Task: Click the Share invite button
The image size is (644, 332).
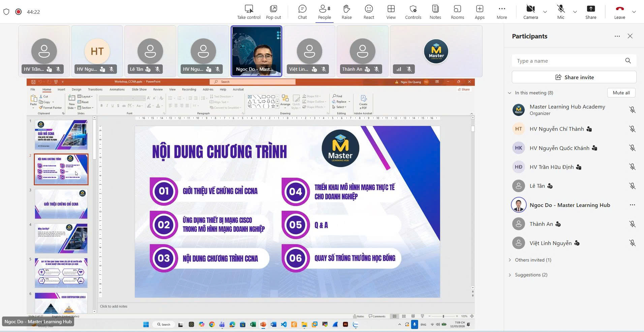Action: [x=574, y=77]
